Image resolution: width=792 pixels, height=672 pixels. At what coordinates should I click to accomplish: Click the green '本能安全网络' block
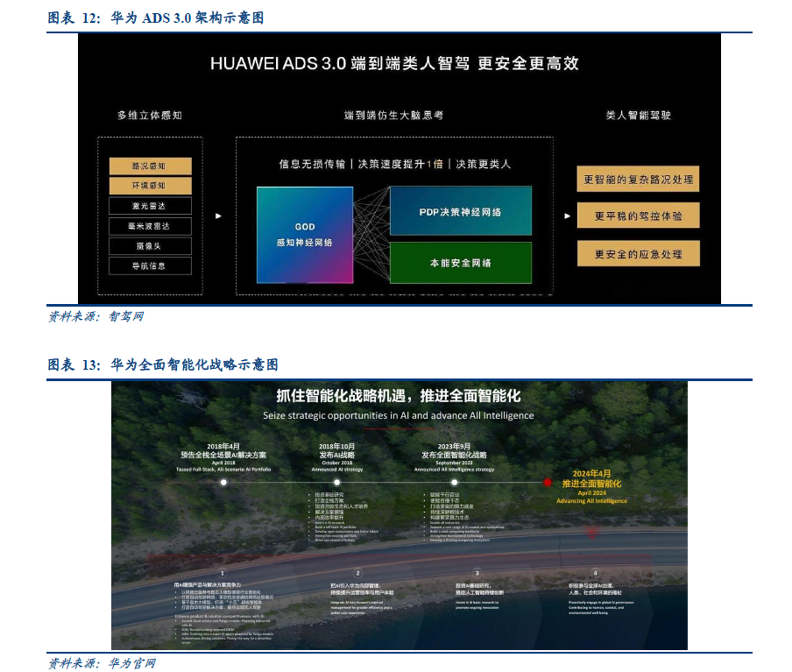461,263
